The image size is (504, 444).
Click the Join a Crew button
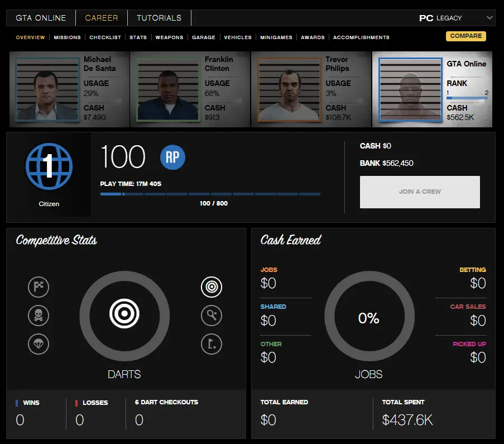pyautogui.click(x=420, y=192)
